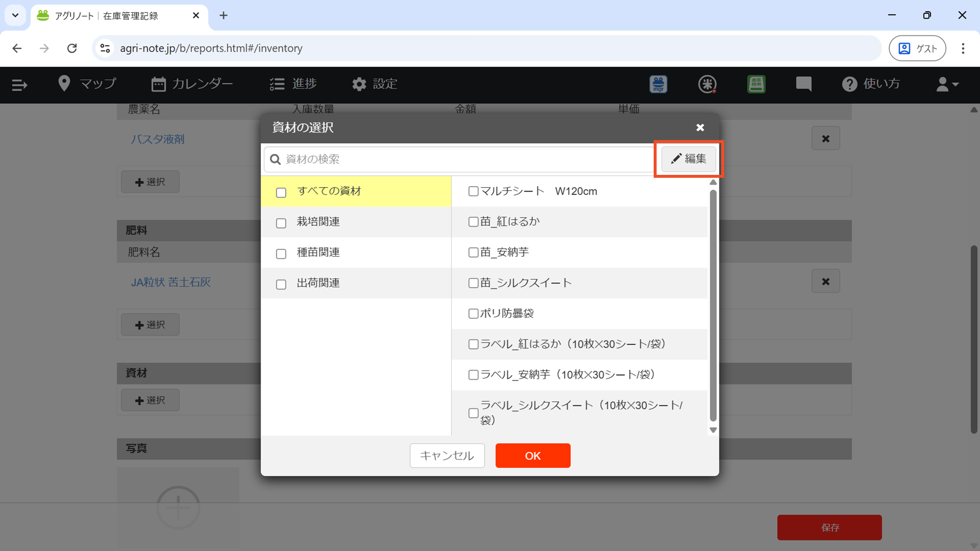Remove the JA粒状 苦土石灰 row with X
Viewport: 980px width, 551px height.
[x=826, y=281]
